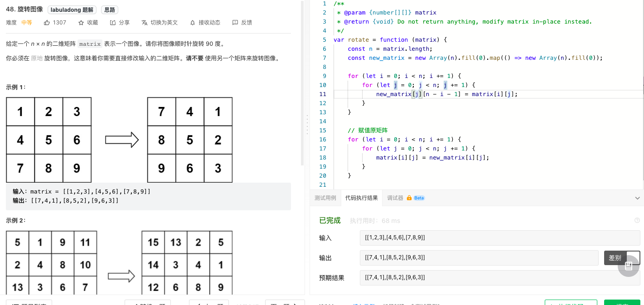The image size is (644, 305).
Task: Open the labuladong 题解 tag
Action: (72, 10)
